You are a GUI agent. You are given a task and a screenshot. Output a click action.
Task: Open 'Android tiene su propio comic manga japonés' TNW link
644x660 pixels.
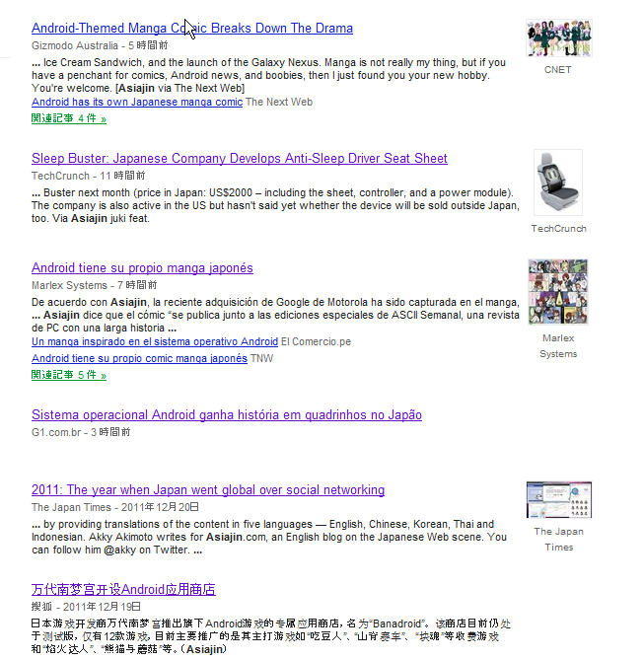pyautogui.click(x=139, y=358)
